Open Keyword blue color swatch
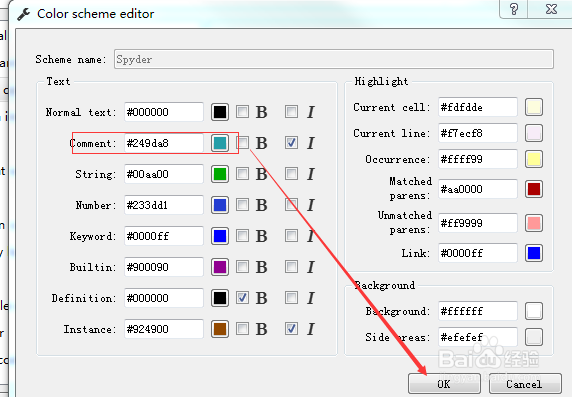572x397 pixels. tap(220, 236)
